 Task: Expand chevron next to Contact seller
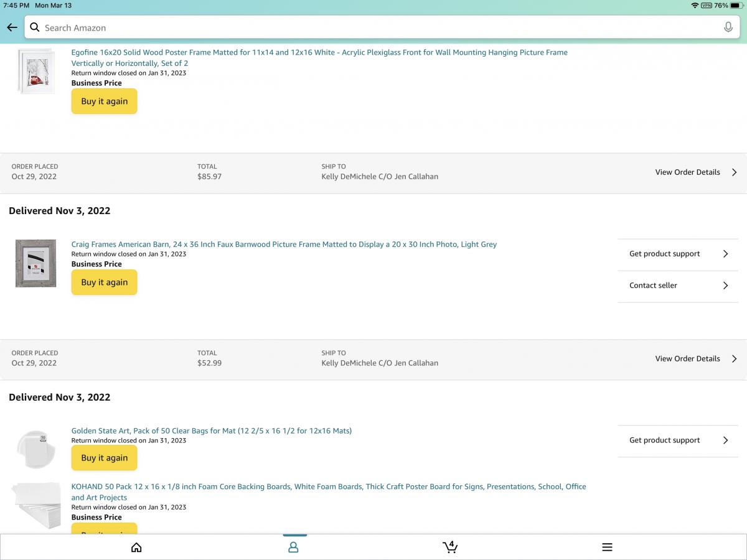(725, 286)
